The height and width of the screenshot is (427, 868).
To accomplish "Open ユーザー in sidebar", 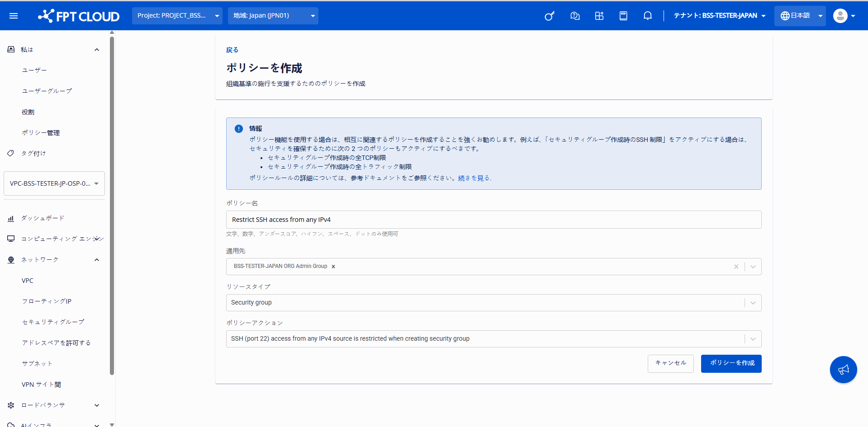I will coord(34,70).
